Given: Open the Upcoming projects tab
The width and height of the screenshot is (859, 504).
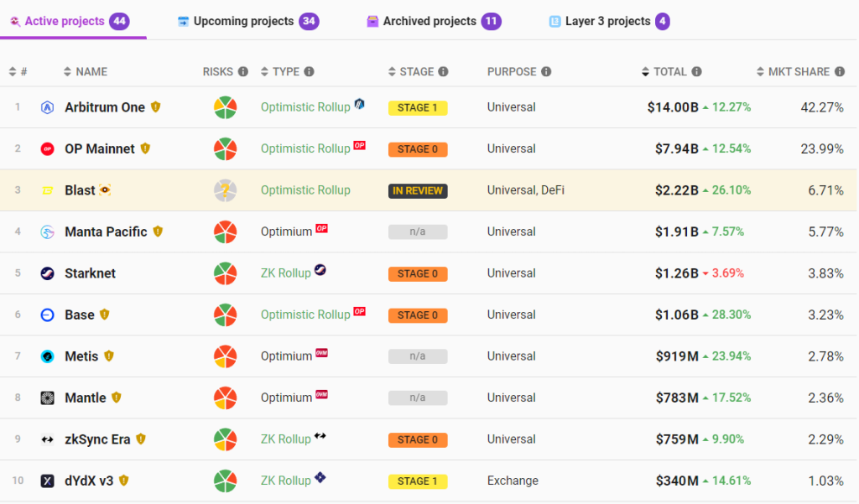Looking at the screenshot, I should point(248,21).
